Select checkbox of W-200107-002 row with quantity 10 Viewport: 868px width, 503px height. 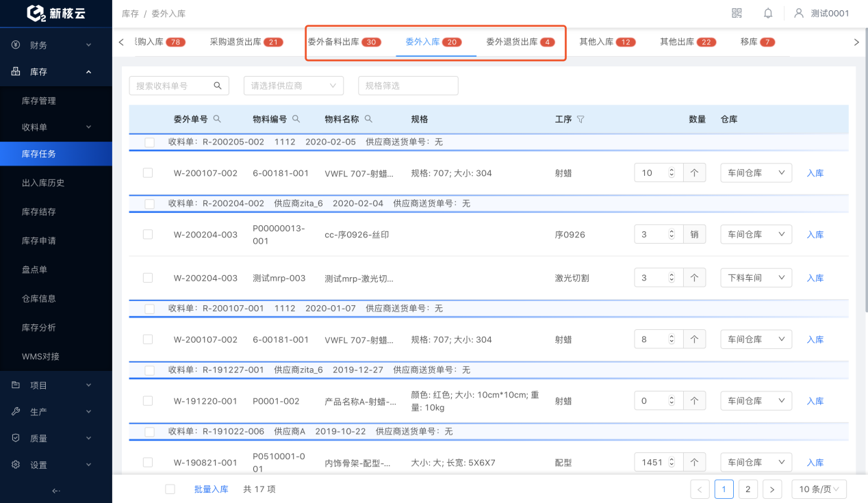148,173
